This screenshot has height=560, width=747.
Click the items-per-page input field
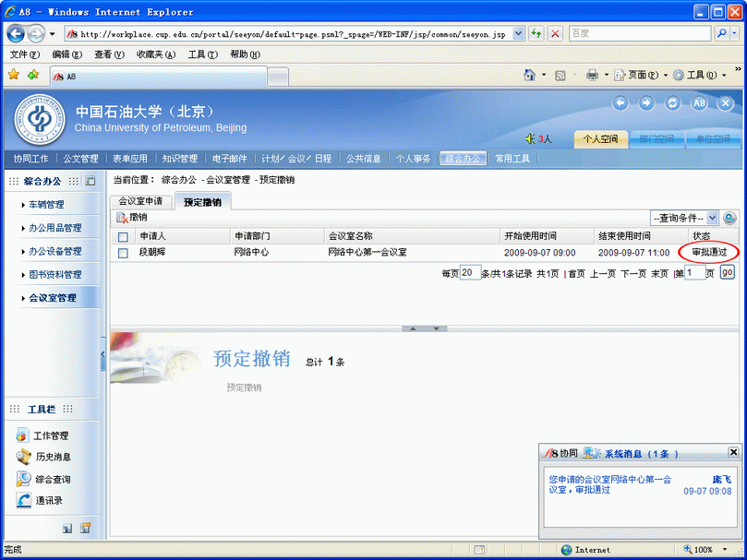pyautogui.click(x=470, y=273)
